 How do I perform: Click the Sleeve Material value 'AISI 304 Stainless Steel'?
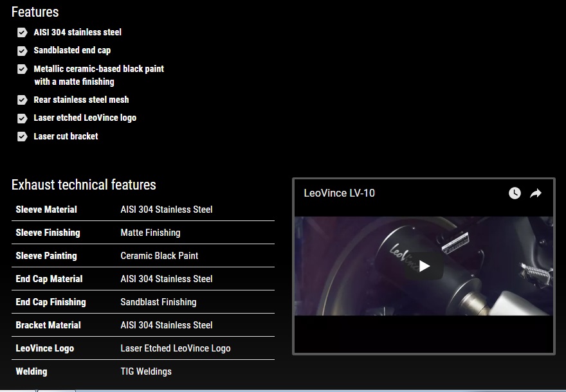[x=167, y=209]
